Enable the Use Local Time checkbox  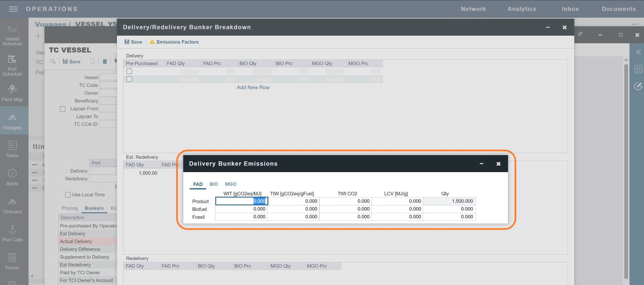68,195
